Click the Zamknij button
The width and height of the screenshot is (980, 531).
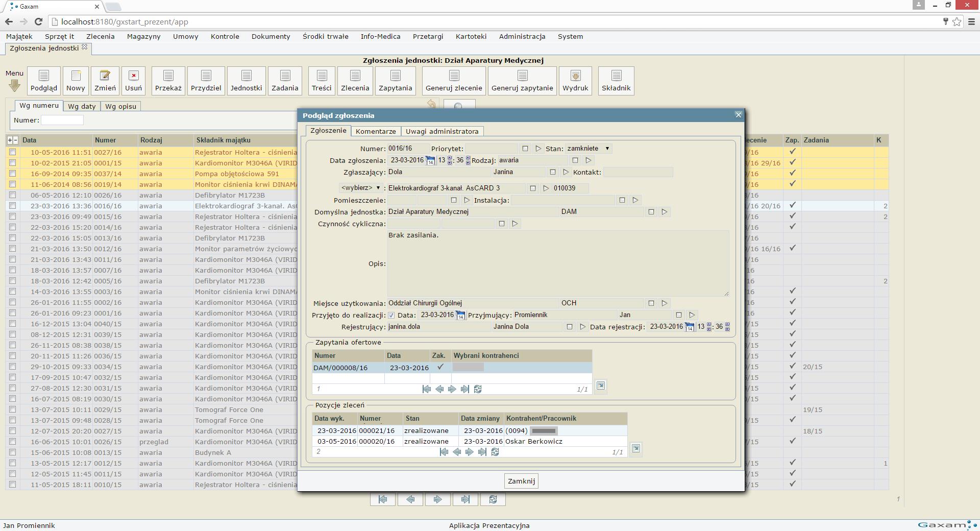point(521,481)
